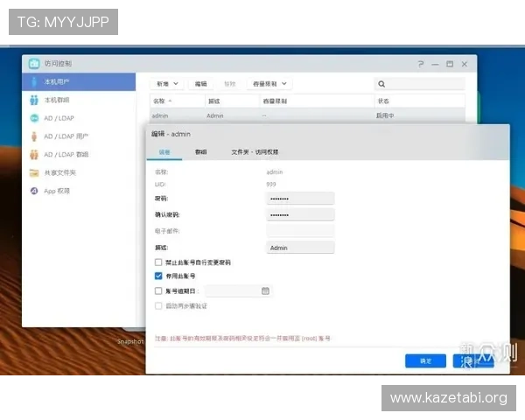Select the AD / LDAP icon
Viewport: 525px width, 420px height.
click(34, 118)
